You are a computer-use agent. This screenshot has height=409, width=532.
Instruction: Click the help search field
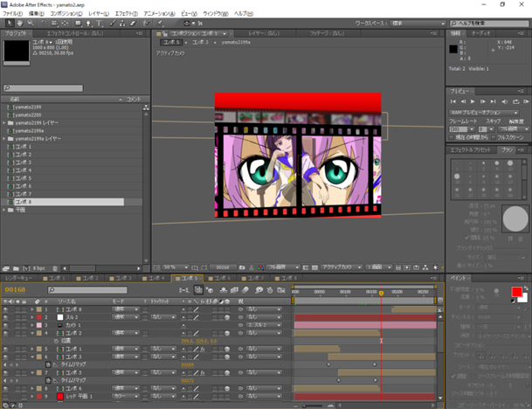[489, 23]
